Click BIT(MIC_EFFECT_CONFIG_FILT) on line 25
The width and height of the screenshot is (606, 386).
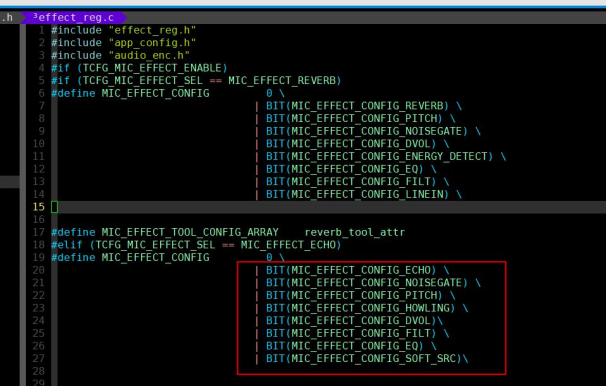coord(351,333)
